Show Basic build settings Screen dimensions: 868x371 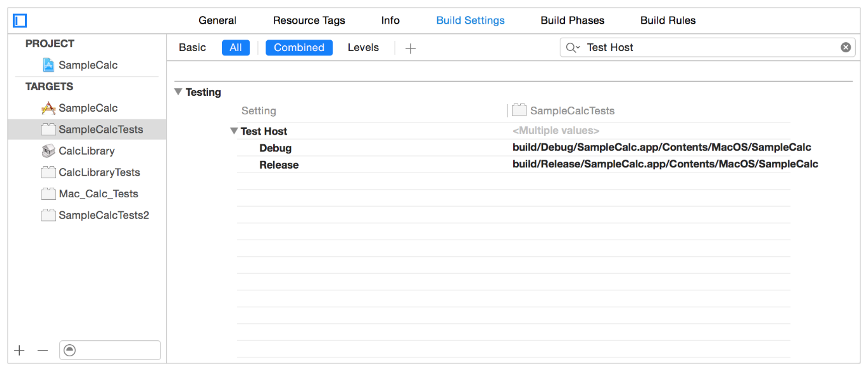pos(192,47)
